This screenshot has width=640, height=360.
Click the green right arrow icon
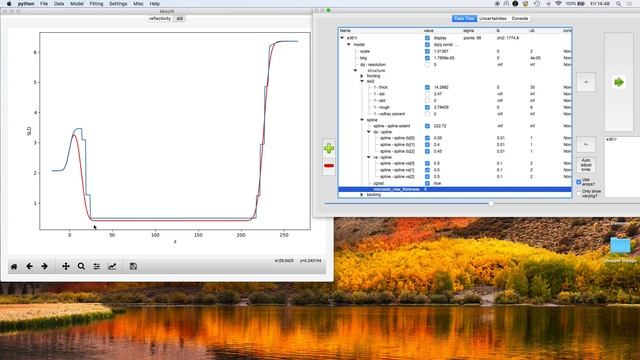[x=619, y=82]
